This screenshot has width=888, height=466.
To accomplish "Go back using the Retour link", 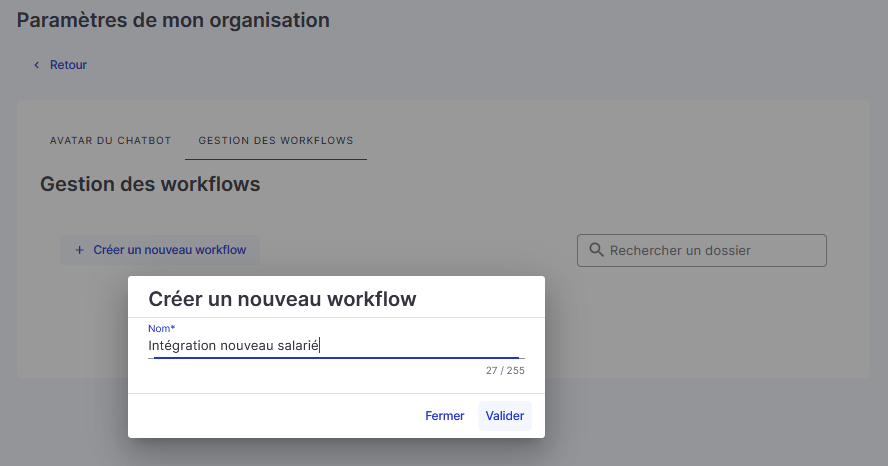I will coord(69,65).
